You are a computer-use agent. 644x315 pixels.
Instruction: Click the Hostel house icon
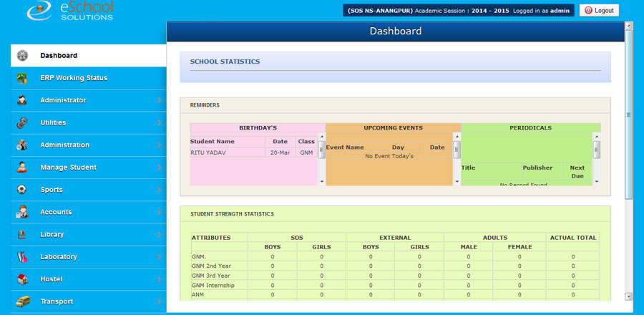point(22,279)
